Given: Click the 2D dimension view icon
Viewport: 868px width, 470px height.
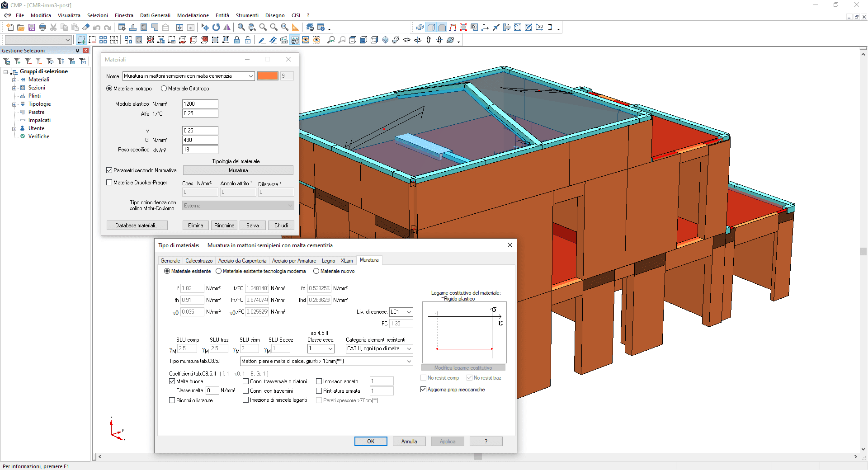Looking at the screenshot, I should click(539, 28).
